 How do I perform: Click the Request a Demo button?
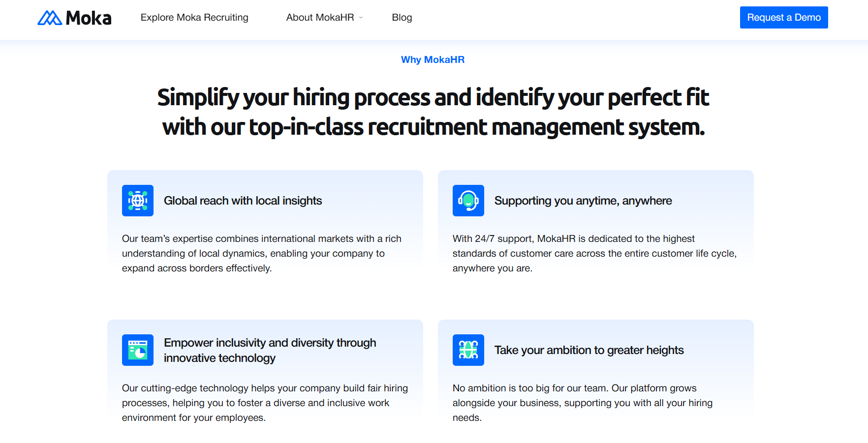coord(784,17)
